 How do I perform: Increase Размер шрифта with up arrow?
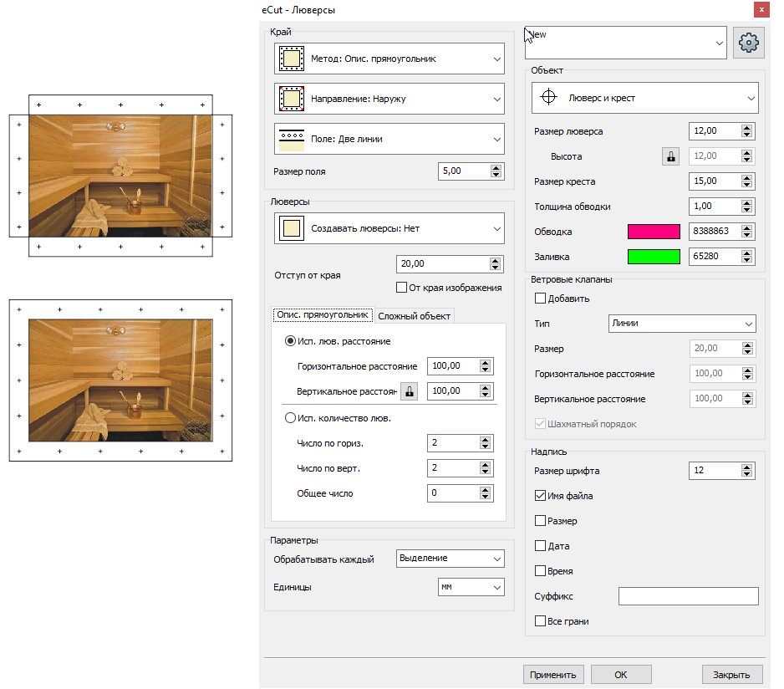point(746,467)
